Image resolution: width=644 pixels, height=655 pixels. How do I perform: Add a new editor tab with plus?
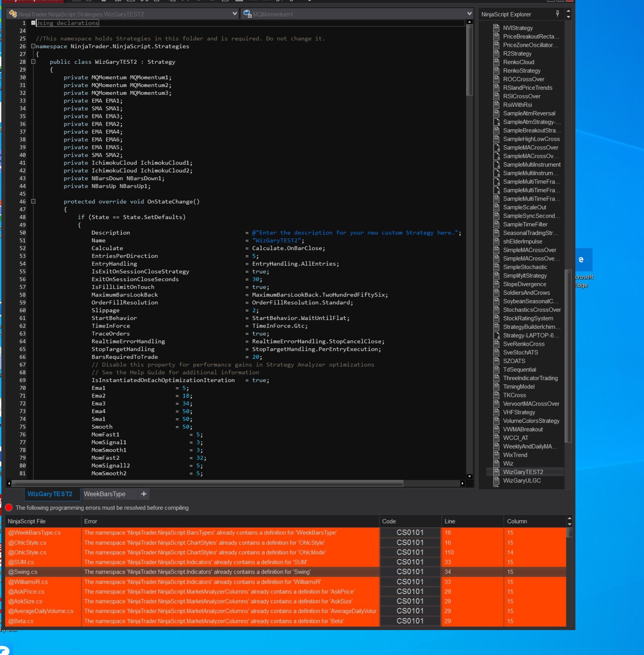(x=144, y=494)
